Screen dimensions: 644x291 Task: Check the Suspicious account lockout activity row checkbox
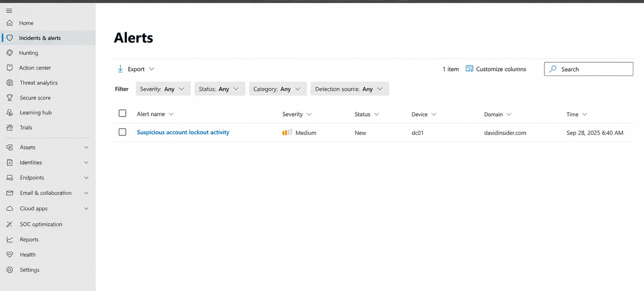pos(123,132)
